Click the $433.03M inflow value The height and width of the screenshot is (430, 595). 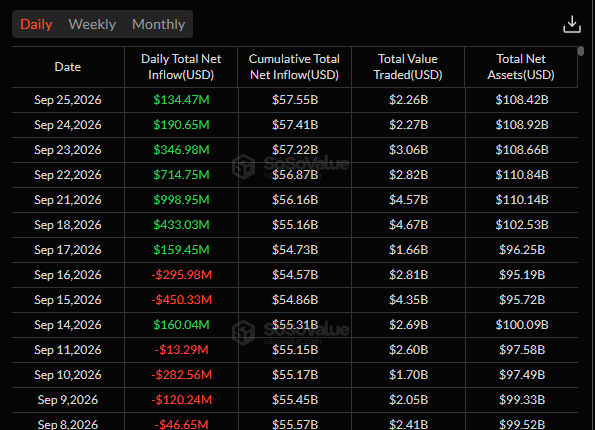tap(181, 225)
